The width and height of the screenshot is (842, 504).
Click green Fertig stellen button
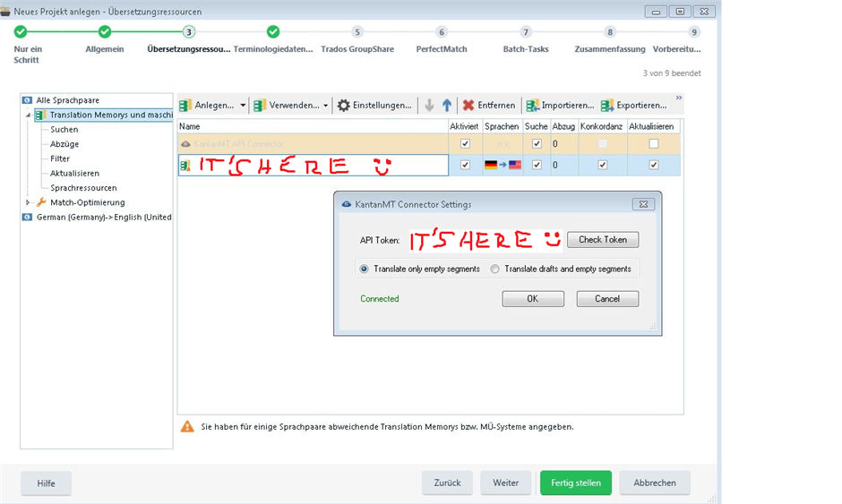(x=576, y=483)
